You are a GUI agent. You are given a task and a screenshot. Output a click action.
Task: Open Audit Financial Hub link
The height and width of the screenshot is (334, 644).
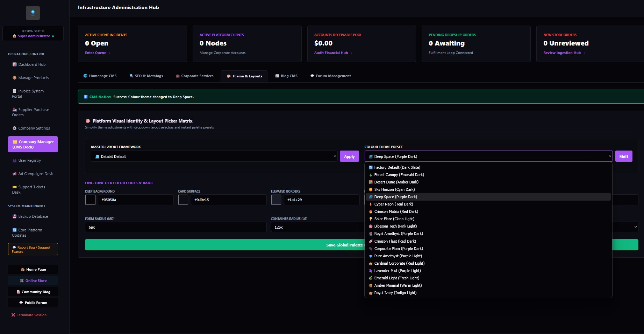click(x=333, y=53)
